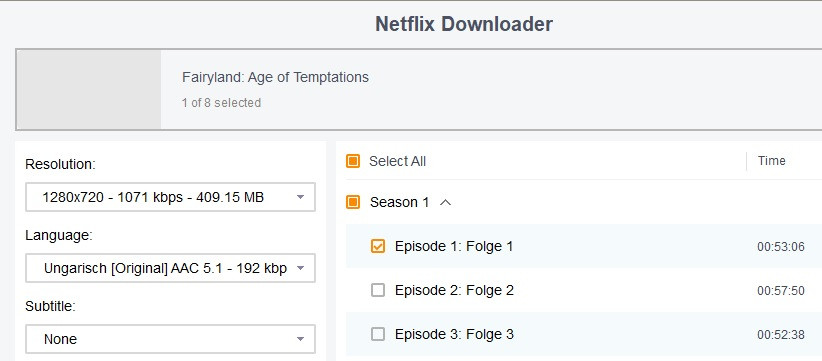Click the Subtitle: label
The height and width of the screenshot is (361, 822).
coord(50,307)
